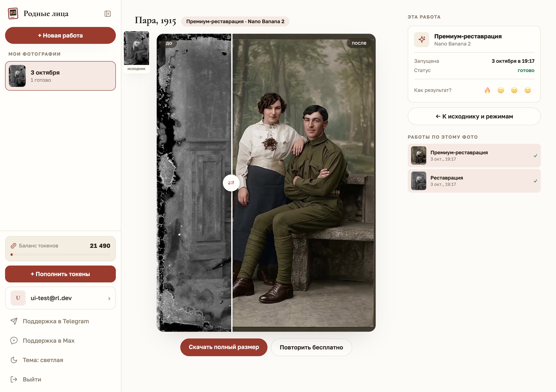
Task: Click the Повторить бесплатно button
Action: click(311, 347)
